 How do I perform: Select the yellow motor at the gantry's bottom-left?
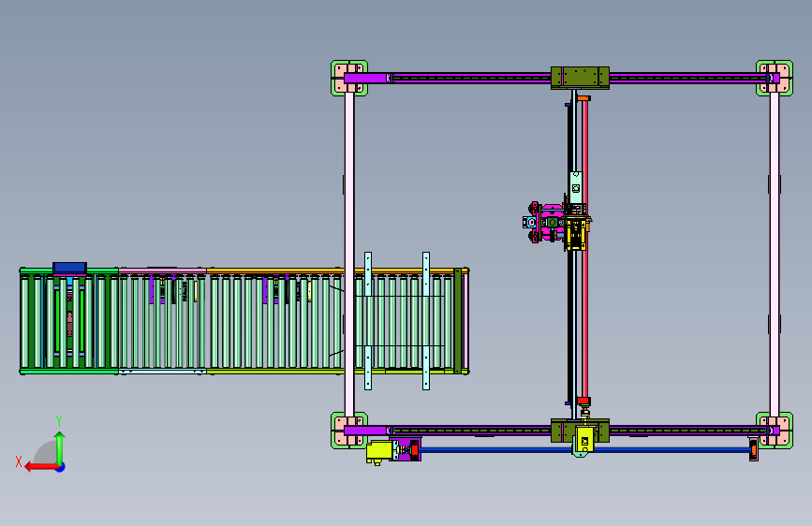(x=378, y=451)
